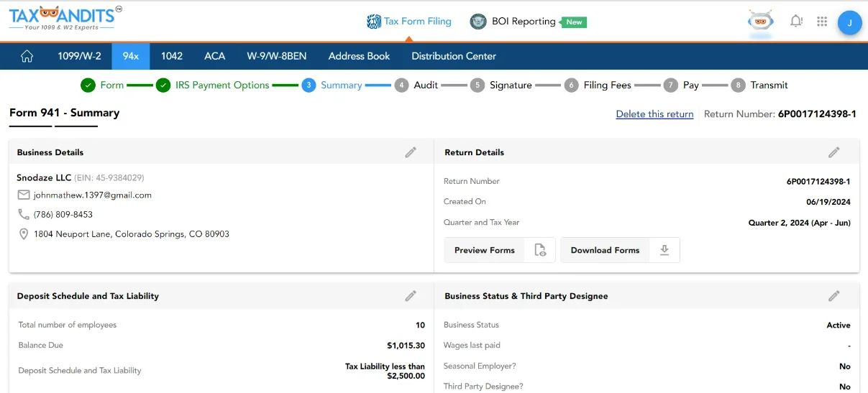Go to the Form step label

click(x=111, y=85)
